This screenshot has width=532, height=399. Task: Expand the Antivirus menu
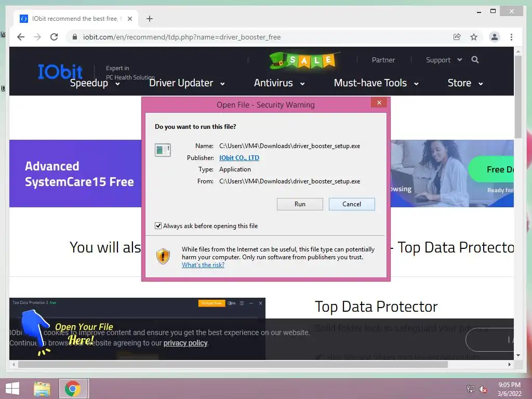click(279, 83)
